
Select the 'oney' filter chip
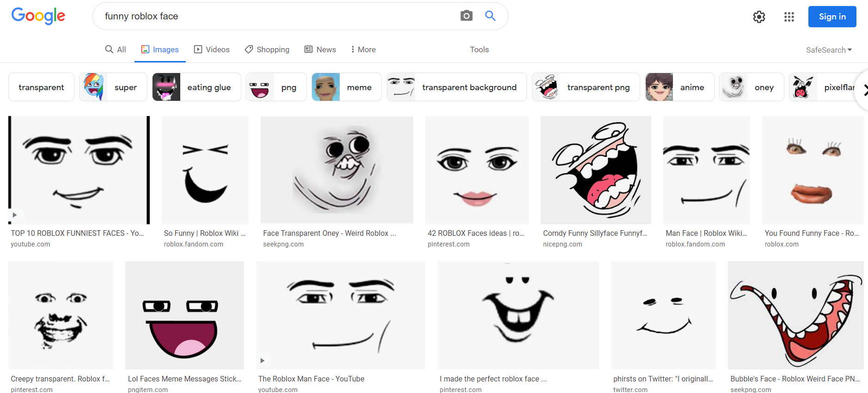[752, 87]
